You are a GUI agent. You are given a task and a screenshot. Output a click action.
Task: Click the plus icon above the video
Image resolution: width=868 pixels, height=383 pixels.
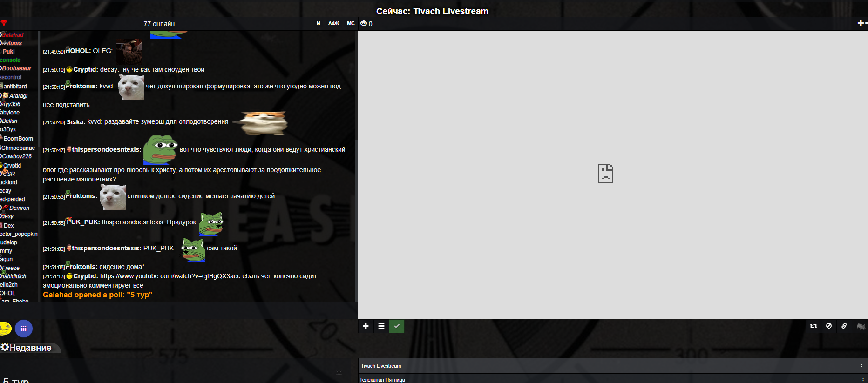point(861,23)
